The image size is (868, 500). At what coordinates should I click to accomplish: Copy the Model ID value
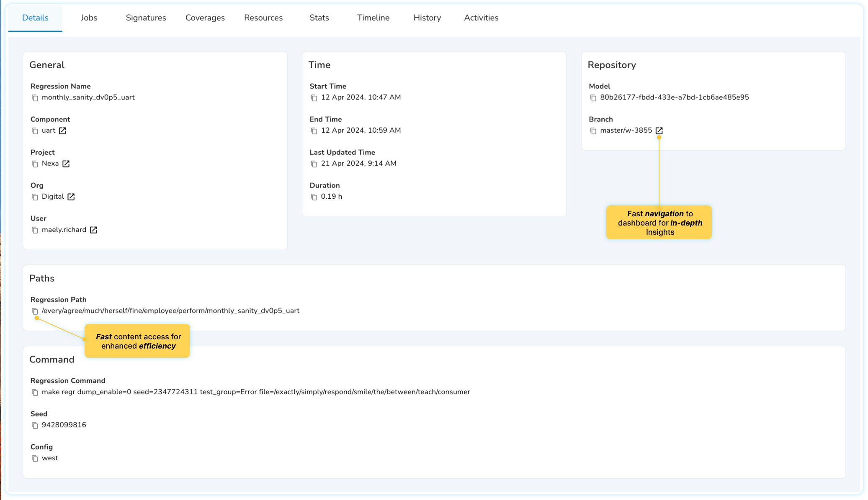coord(593,98)
